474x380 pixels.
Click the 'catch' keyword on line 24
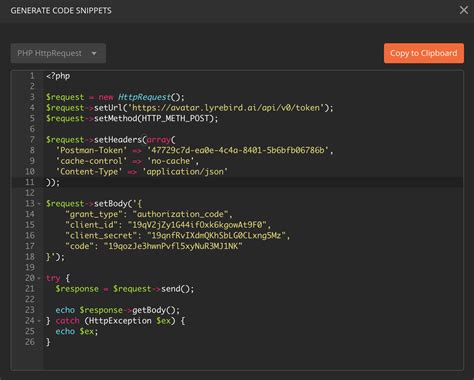[x=68, y=321]
